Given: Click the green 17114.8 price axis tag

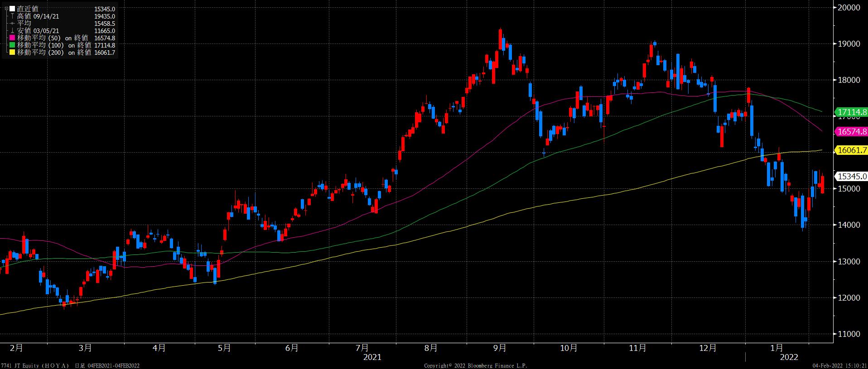Looking at the screenshot, I should point(851,112).
